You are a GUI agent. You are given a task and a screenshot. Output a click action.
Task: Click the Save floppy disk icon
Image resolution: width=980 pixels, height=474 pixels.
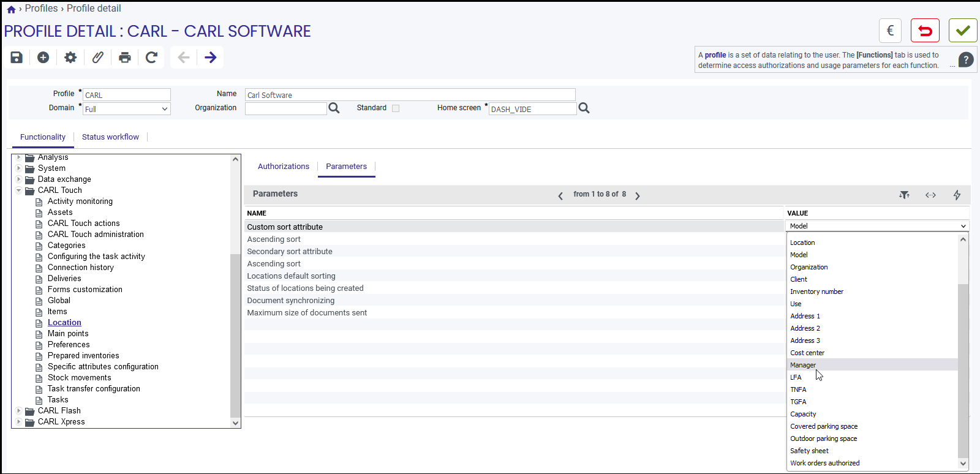coord(17,57)
